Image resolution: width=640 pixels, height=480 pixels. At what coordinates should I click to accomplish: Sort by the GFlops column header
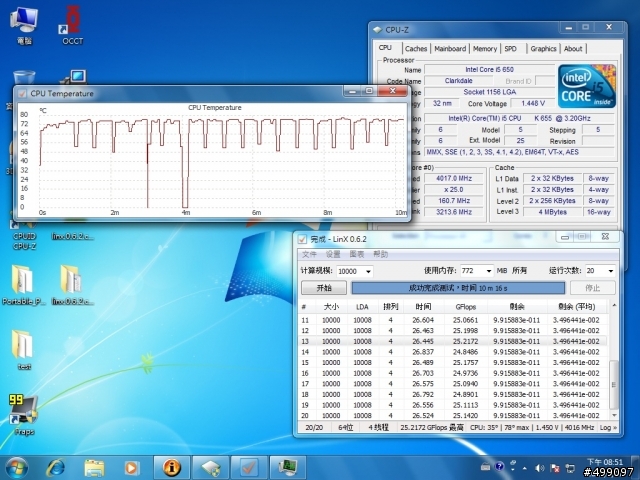pos(465,307)
